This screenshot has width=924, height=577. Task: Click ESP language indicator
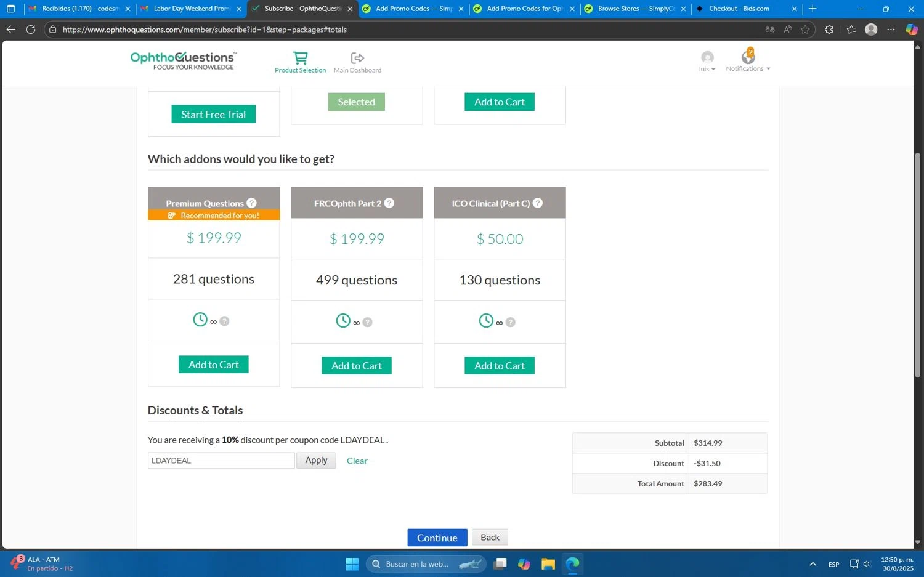point(833,565)
